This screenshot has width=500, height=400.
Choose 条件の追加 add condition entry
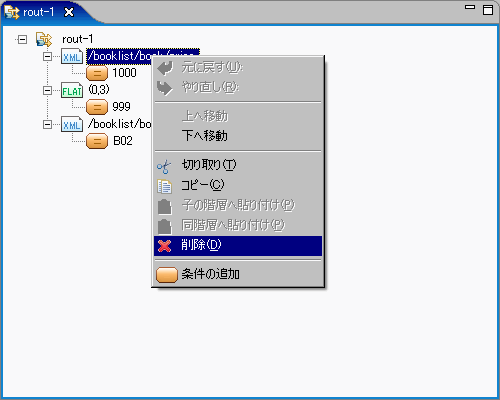[x=238, y=274]
